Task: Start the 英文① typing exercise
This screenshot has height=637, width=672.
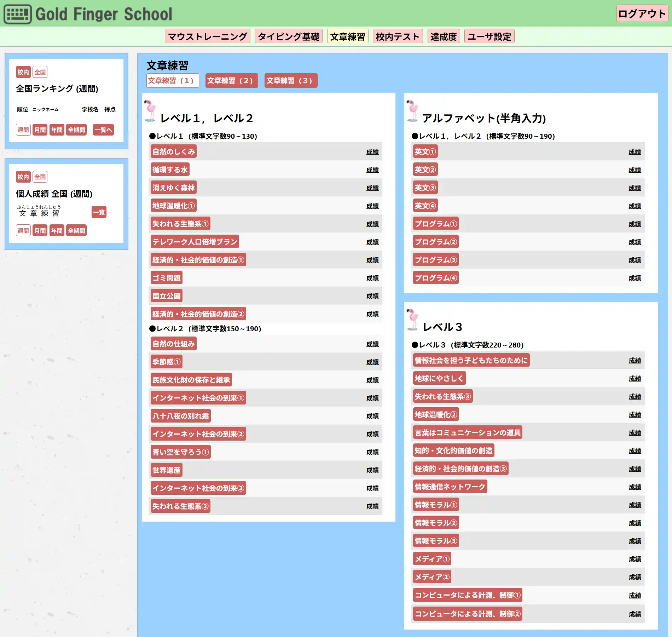Action: tap(425, 151)
